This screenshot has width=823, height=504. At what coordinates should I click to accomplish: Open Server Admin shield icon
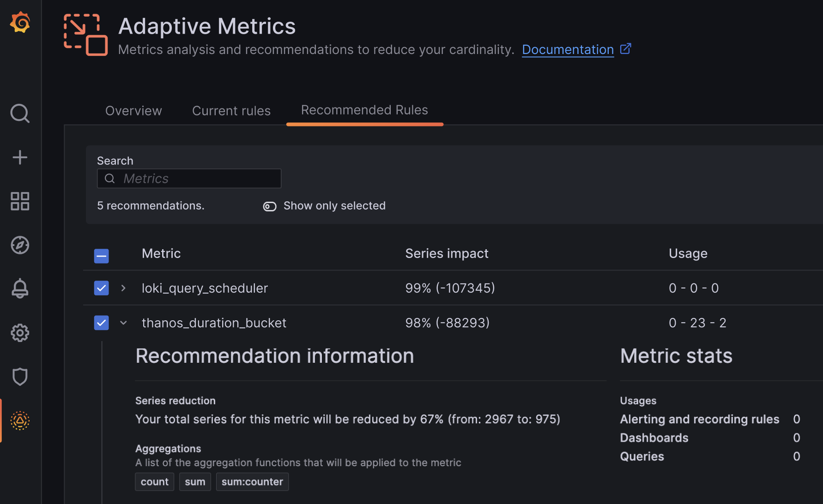[x=20, y=377]
